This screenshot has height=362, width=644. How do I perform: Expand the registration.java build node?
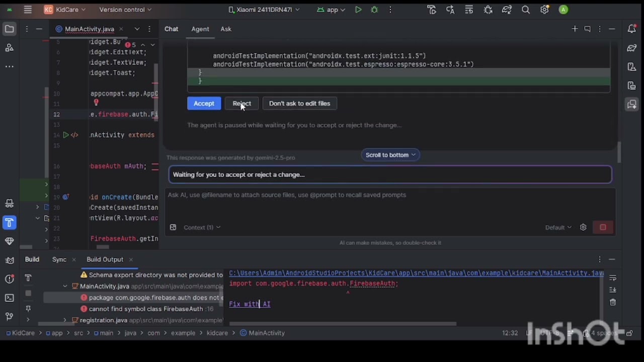click(65, 320)
